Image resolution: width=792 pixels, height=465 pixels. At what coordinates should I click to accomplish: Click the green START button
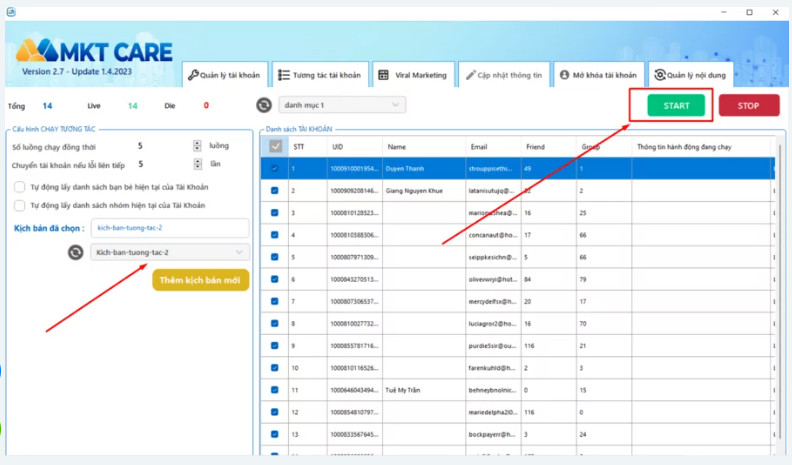[x=676, y=106]
